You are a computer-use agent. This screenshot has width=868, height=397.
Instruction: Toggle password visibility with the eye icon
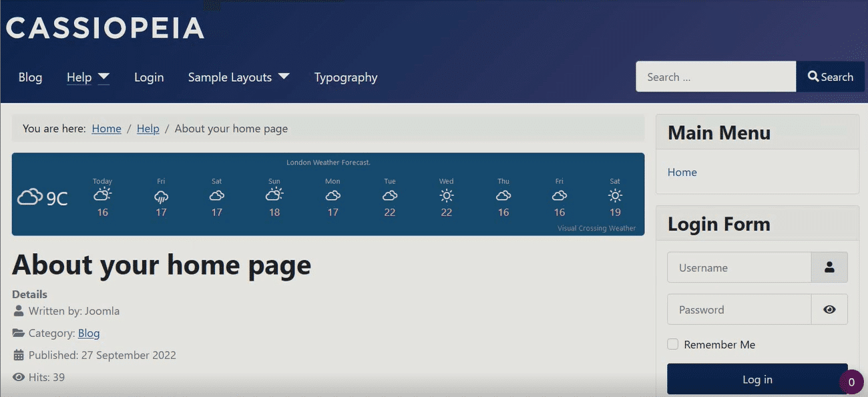829,309
